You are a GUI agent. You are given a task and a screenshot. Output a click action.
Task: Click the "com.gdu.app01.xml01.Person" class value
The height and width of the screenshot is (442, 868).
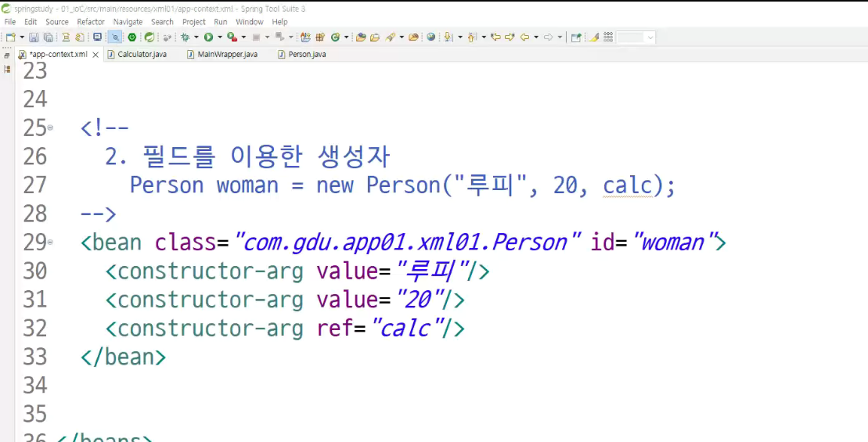[408, 243]
